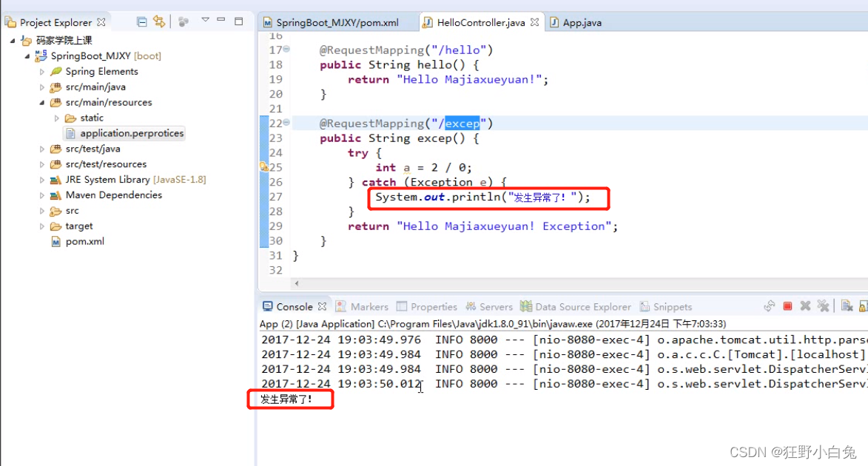Click the Console relaunch/disconnect icon
The image size is (868, 466).
click(770, 306)
